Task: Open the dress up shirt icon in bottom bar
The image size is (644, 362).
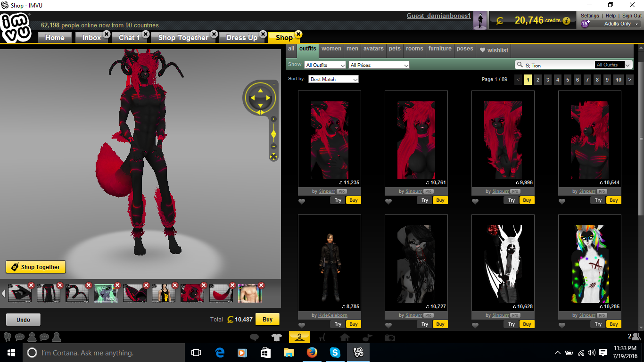Action: point(276,337)
